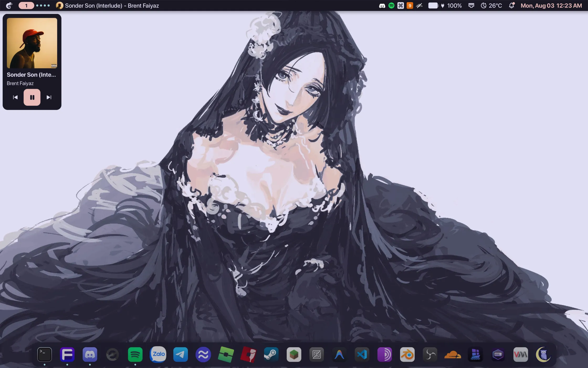Click the orange 9 tray icon

click(410, 6)
